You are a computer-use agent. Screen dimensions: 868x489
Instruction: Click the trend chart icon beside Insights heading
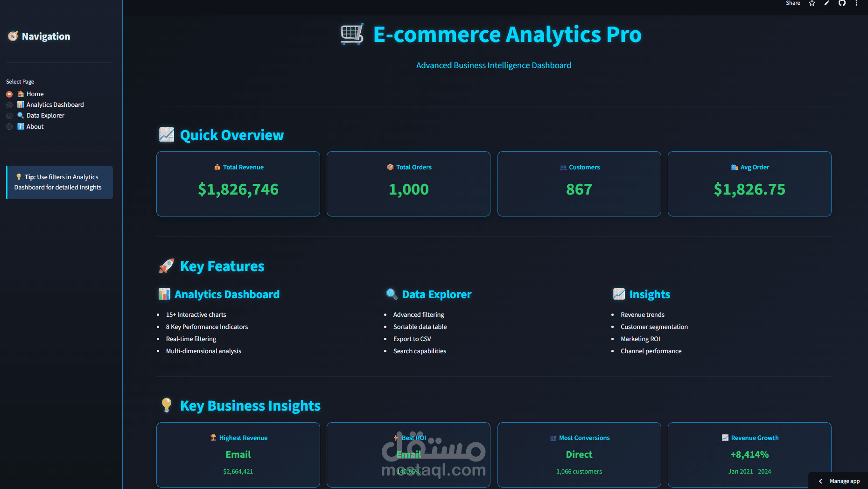pyautogui.click(x=619, y=294)
